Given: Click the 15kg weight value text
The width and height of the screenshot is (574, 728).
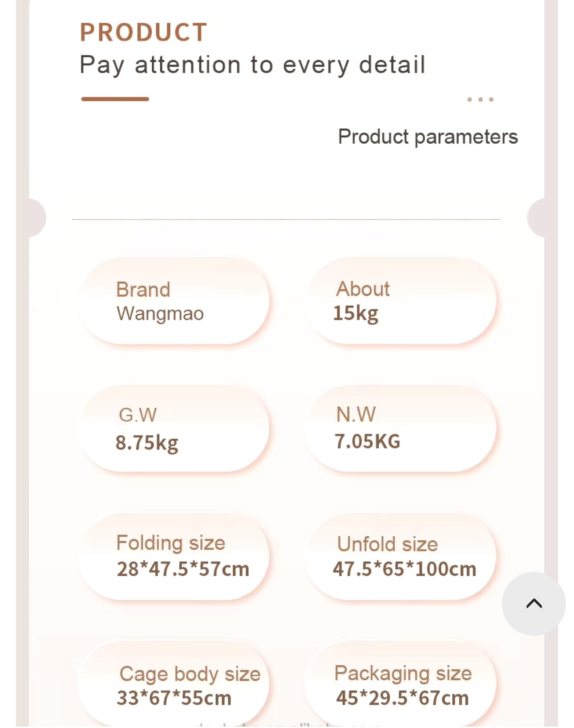Looking at the screenshot, I should click(x=356, y=314).
